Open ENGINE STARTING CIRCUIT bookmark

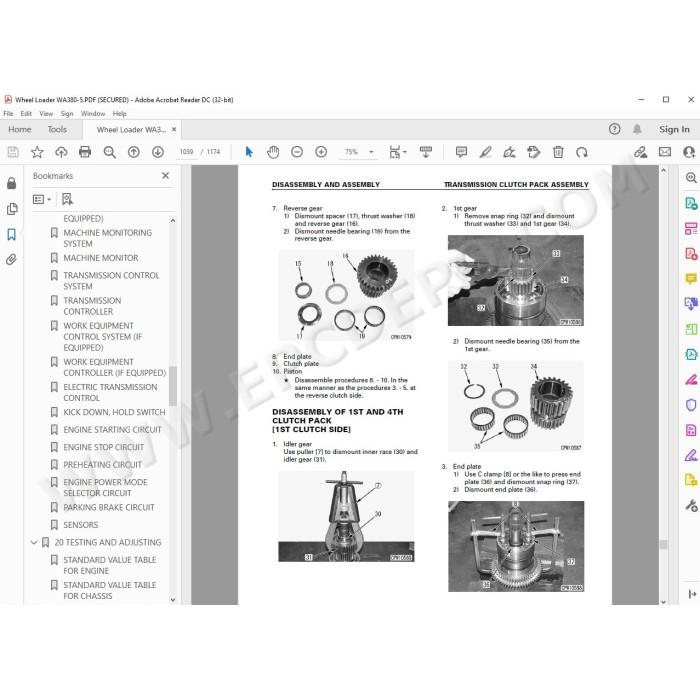click(x=112, y=430)
